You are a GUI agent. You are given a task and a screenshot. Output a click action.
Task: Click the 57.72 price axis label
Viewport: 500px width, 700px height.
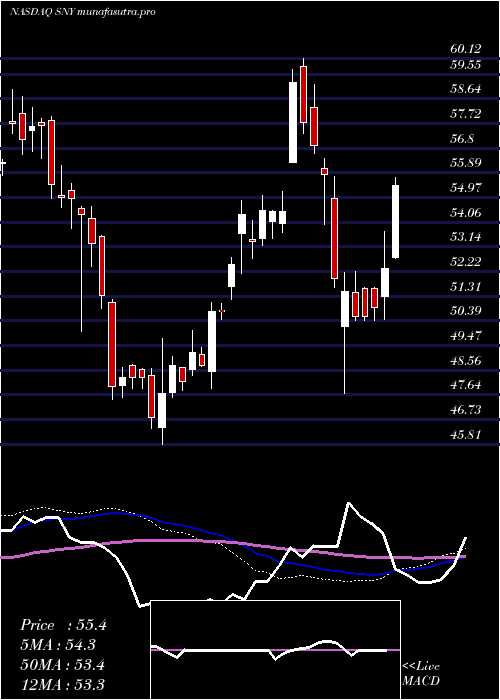coord(466,114)
